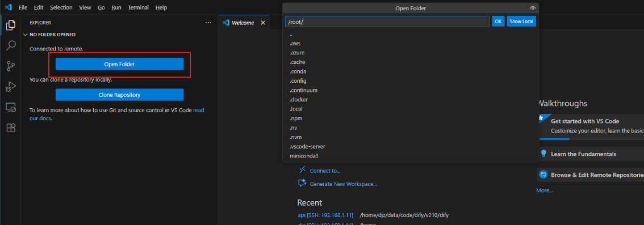Select the .conda folder entry
This screenshot has width=644, height=225.
[411, 71]
